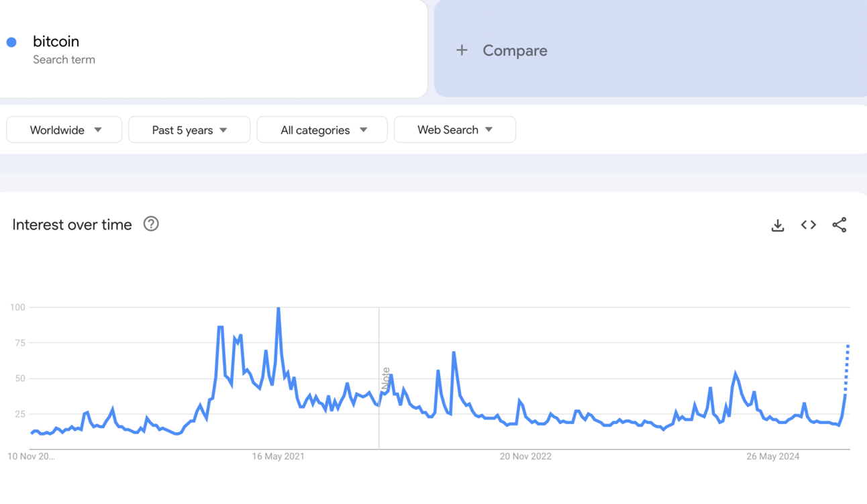Click the peak at 100 on chart
This screenshot has height=504, width=867.
(x=278, y=309)
